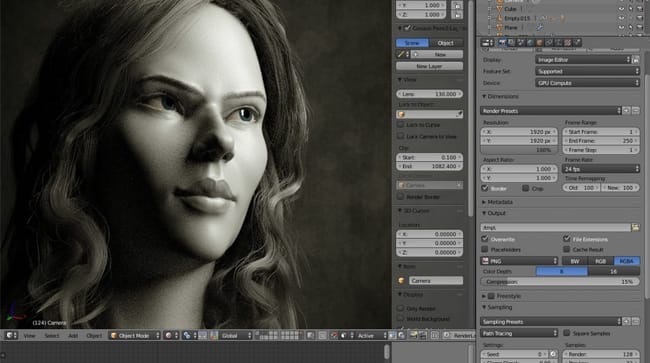Click the animate seed clock icon
Image resolution: width=650 pixels, height=363 pixels.
click(x=553, y=354)
